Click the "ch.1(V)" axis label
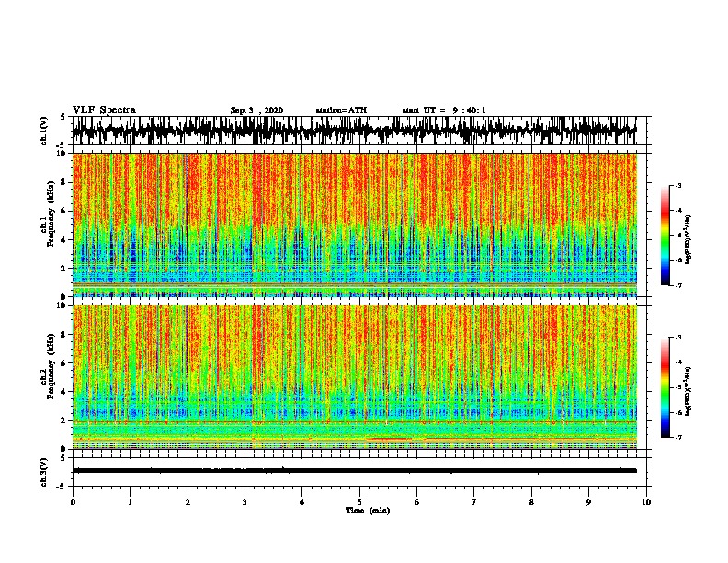Viewport: 728px width, 563px height. click(x=44, y=131)
